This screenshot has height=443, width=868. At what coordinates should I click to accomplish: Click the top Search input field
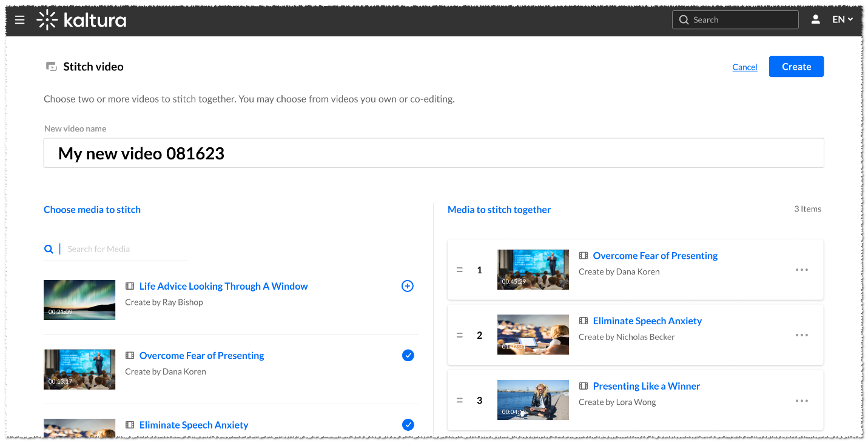coord(735,20)
